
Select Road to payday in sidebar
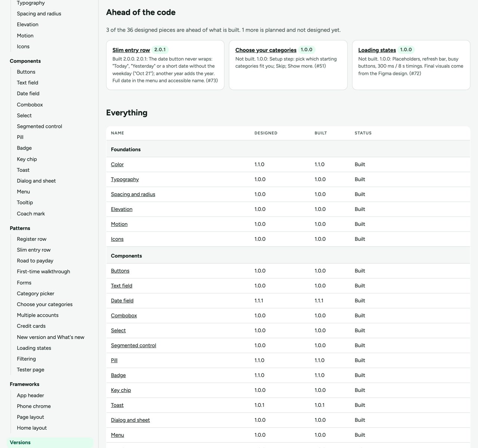(x=35, y=261)
